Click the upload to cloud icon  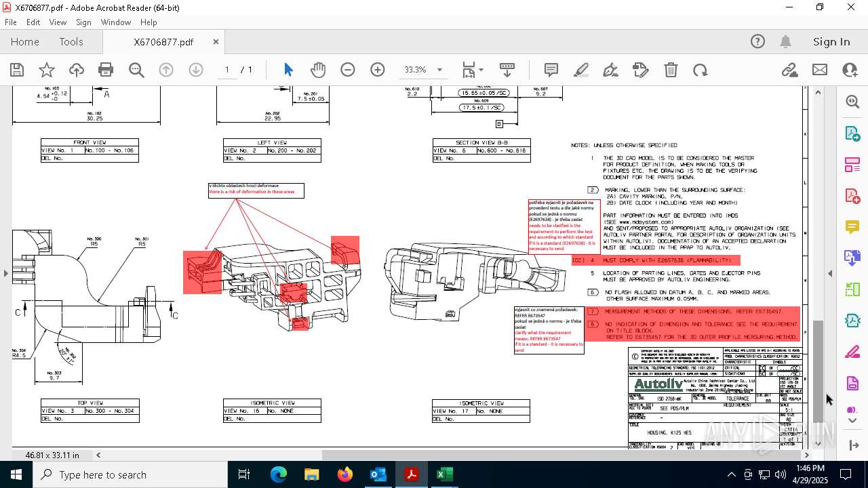[x=77, y=70]
